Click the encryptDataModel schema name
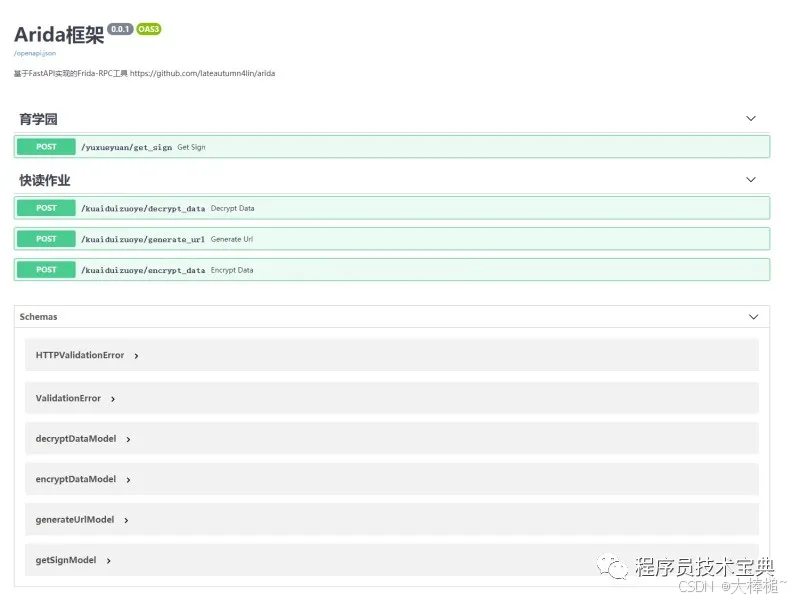The image size is (800, 602). 76,479
